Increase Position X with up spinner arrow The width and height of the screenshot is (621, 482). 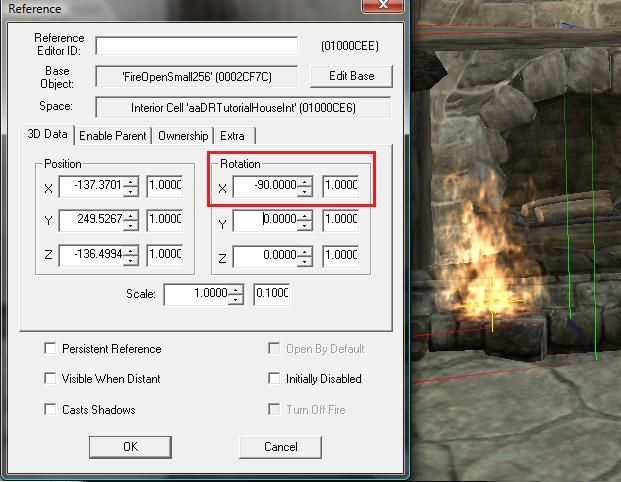tap(130, 182)
